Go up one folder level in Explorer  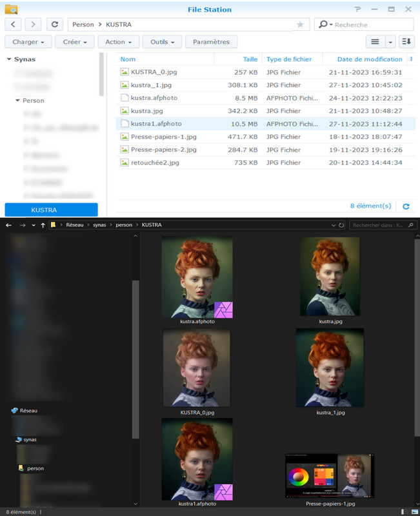pos(43,225)
